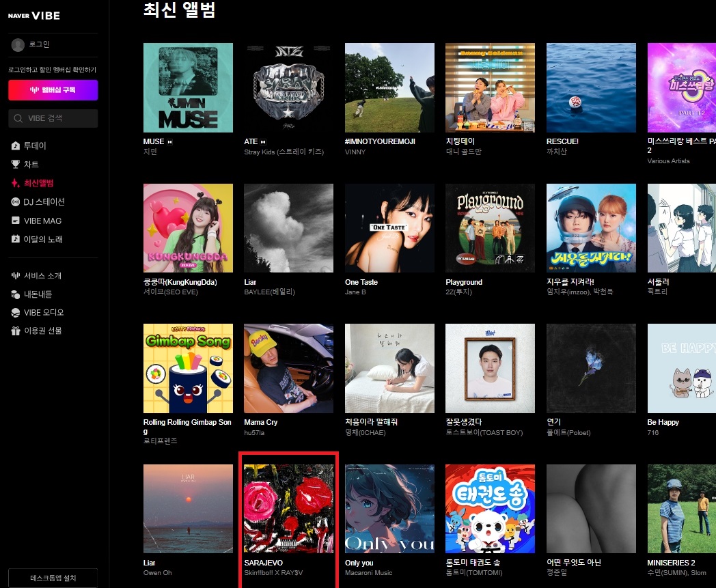Open the Liar album cover by Owen Oh
The height and width of the screenshot is (588, 716).
click(188, 509)
